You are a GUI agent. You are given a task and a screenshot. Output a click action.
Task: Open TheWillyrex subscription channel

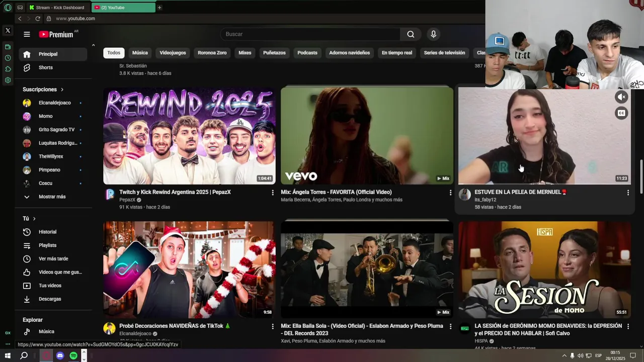(x=52, y=156)
